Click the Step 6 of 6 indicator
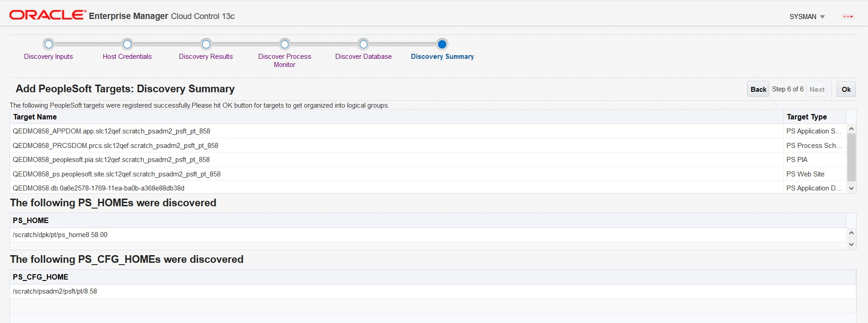 pos(788,89)
